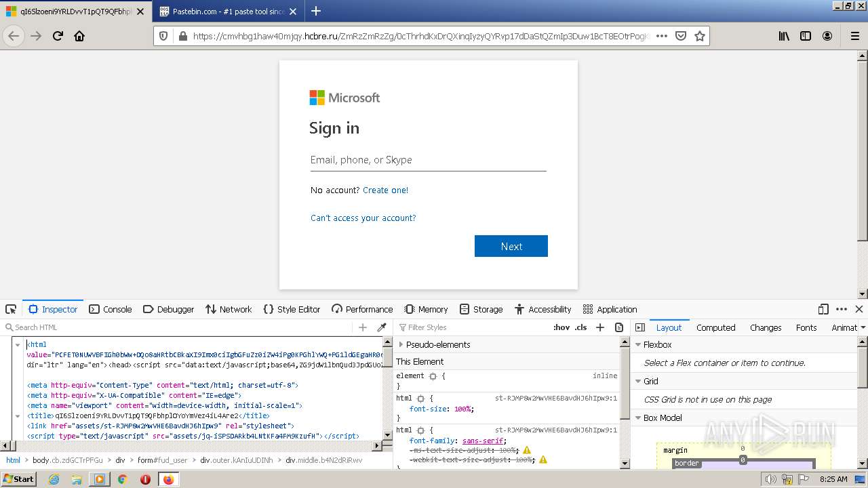Open the Firefox account icon
Screen dimensions: 868x488
827,36
